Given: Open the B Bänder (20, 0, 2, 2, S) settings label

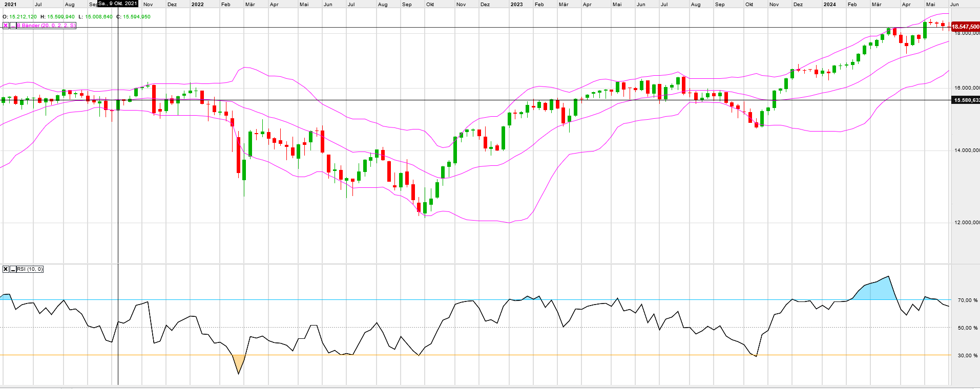Looking at the screenshot, I should click(x=46, y=26).
